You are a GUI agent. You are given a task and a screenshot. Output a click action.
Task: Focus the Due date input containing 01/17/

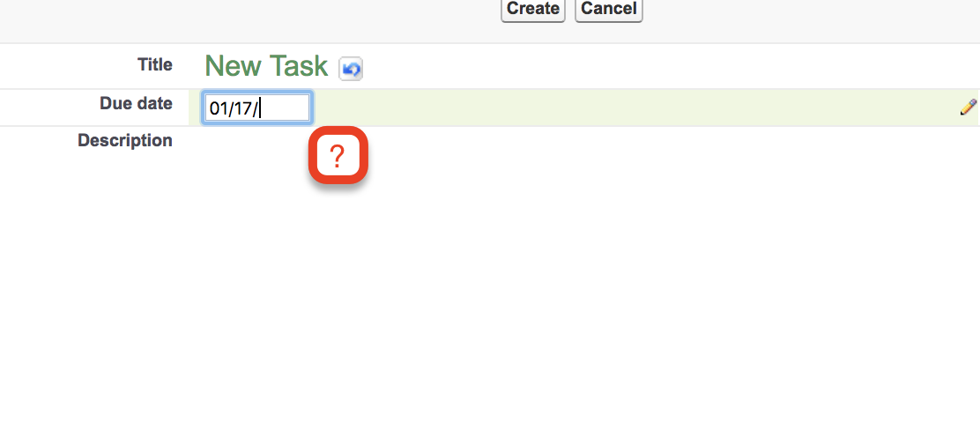pyautogui.click(x=256, y=108)
